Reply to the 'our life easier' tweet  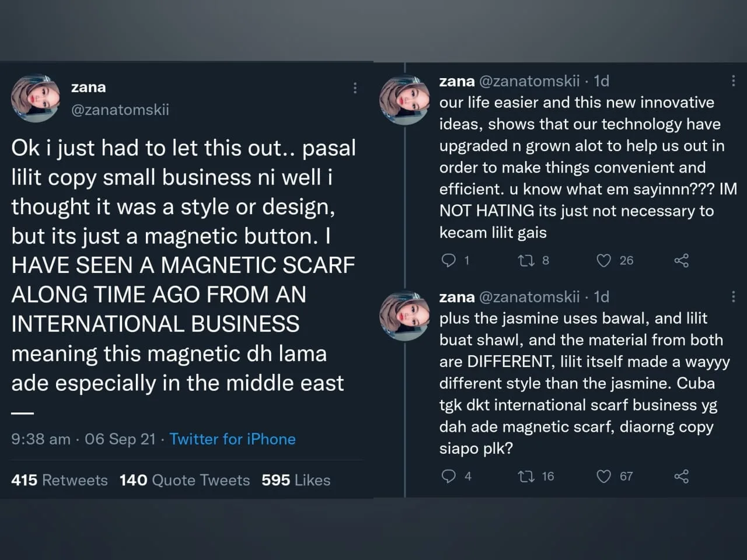[448, 260]
